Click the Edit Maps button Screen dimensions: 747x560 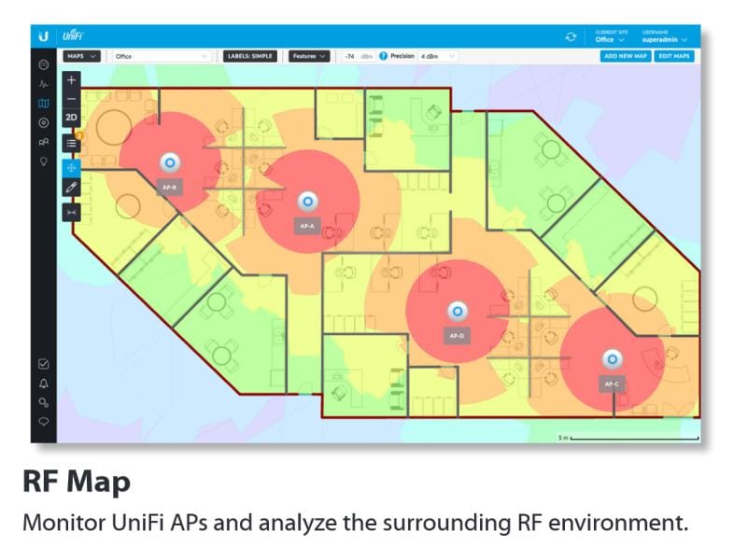click(674, 56)
